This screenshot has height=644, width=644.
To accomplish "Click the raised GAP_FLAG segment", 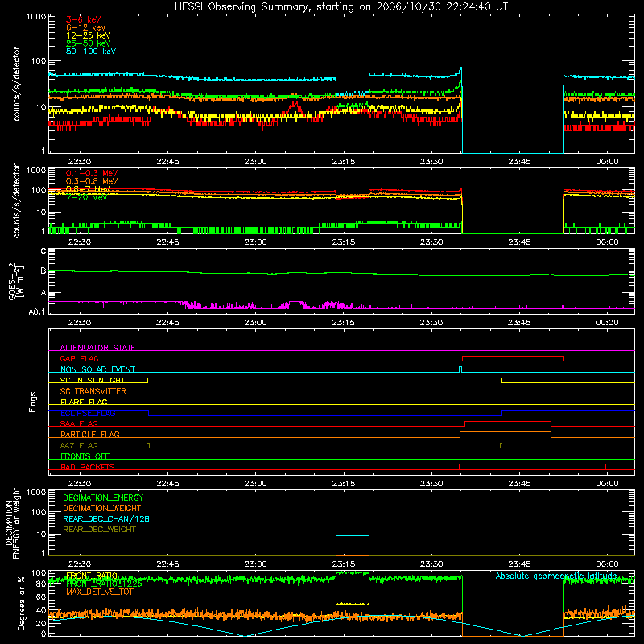I will coord(513,357).
